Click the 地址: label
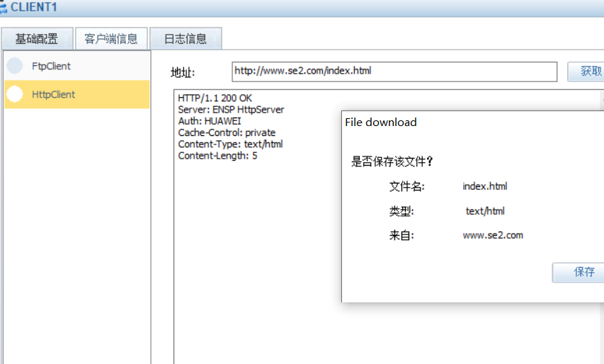The height and width of the screenshot is (364, 604). (183, 72)
